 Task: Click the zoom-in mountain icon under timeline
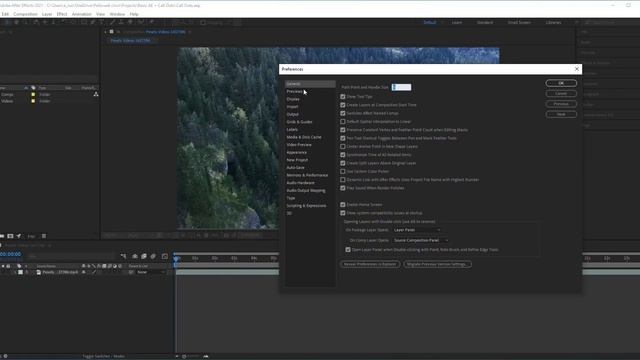pyautogui.click(x=206, y=356)
